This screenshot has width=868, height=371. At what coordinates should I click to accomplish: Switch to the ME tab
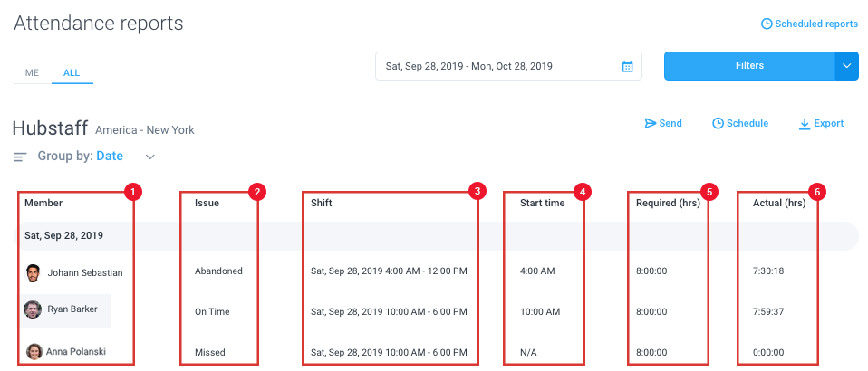pyautogui.click(x=32, y=73)
